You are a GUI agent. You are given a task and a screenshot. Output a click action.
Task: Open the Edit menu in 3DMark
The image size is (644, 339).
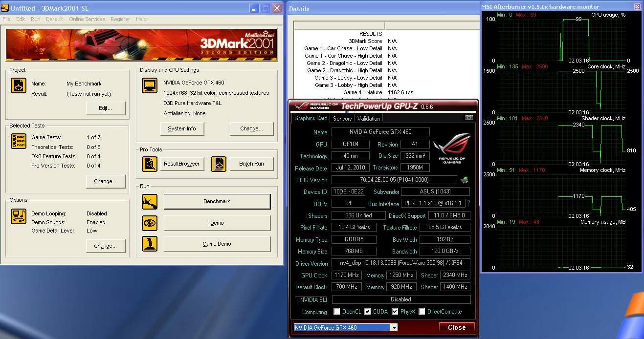21,19
